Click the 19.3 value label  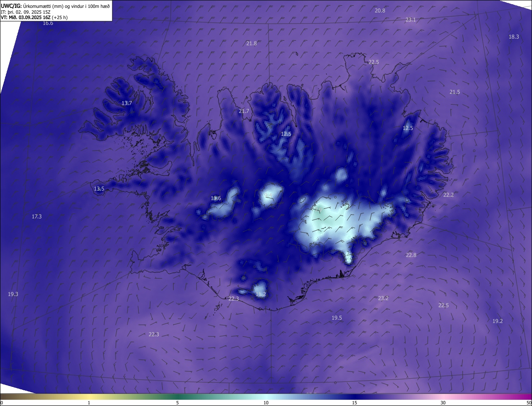(13, 294)
